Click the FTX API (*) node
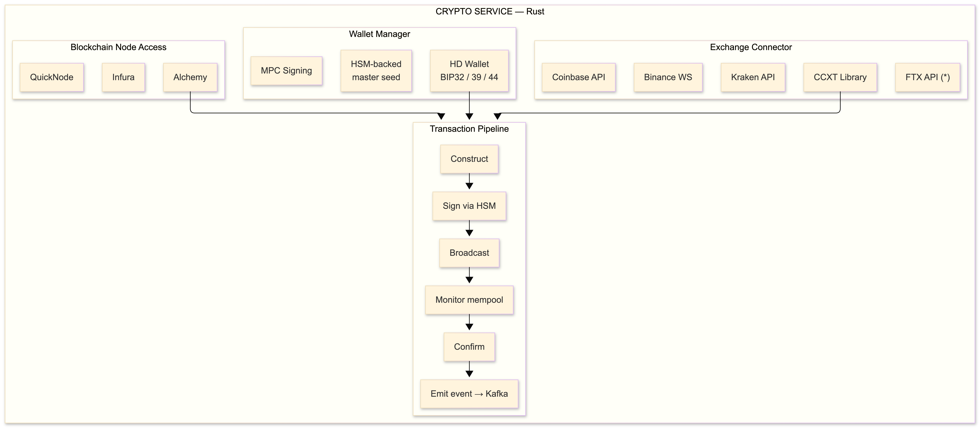 (928, 77)
